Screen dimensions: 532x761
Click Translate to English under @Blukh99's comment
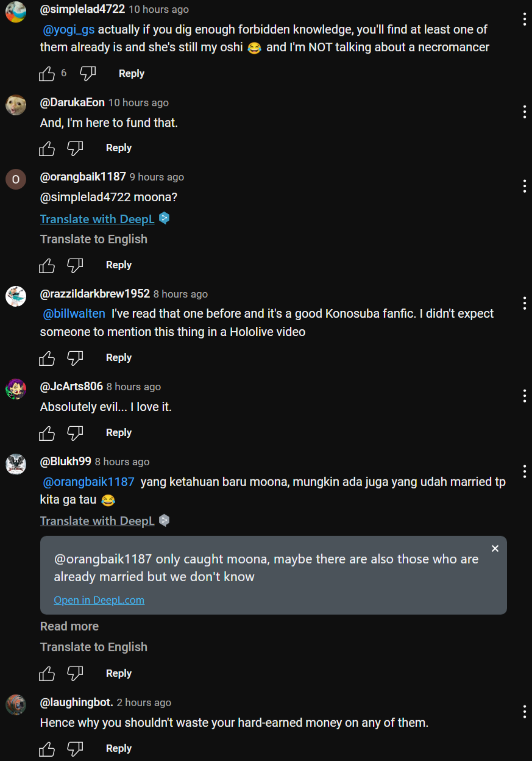click(93, 647)
